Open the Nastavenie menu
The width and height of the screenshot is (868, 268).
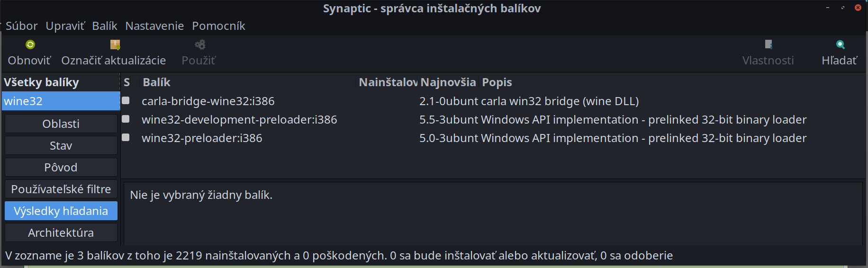154,26
